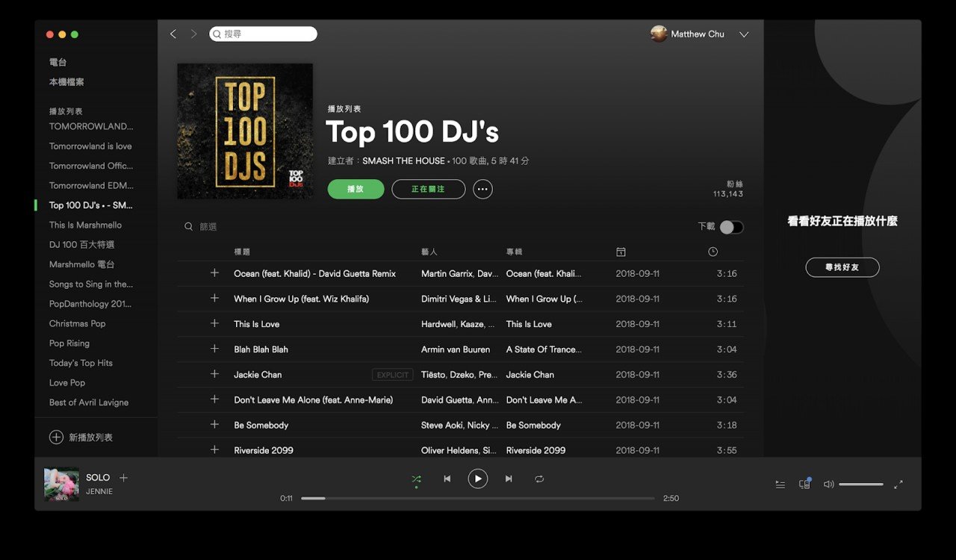The image size is (956, 560).
Task: Open Matthew Chu account dropdown arrow
Action: pyautogui.click(x=744, y=34)
